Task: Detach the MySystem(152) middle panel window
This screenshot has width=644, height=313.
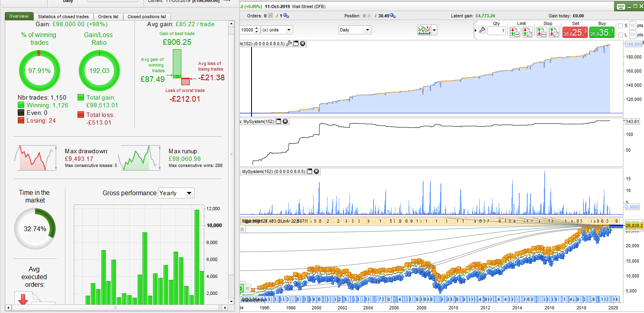Action: [x=278, y=121]
